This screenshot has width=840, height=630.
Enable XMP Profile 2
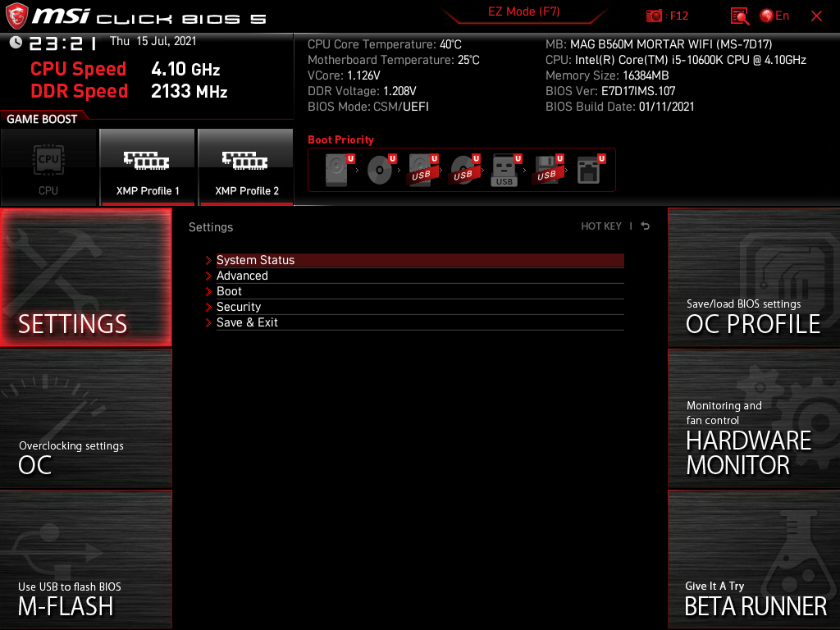click(x=246, y=167)
